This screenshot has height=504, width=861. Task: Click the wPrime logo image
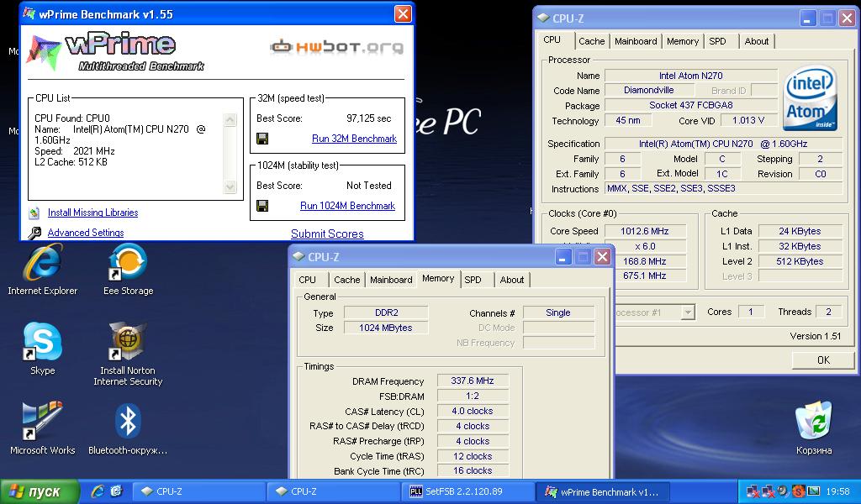[115, 52]
